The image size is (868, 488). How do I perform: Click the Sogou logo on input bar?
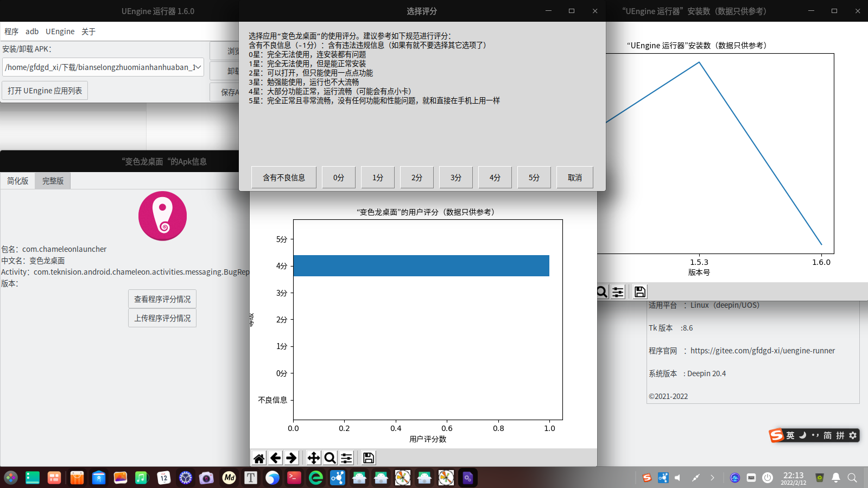[x=776, y=435]
